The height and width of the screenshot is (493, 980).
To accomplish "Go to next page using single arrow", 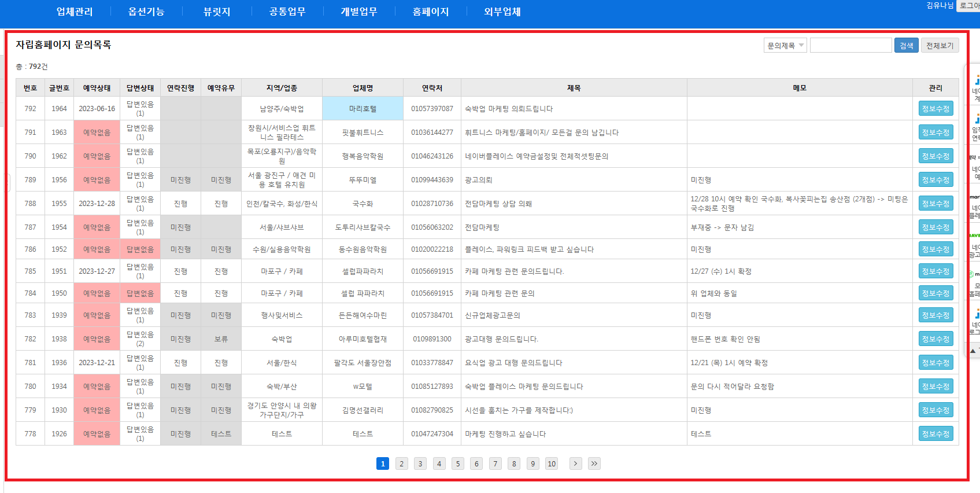I will point(575,463).
